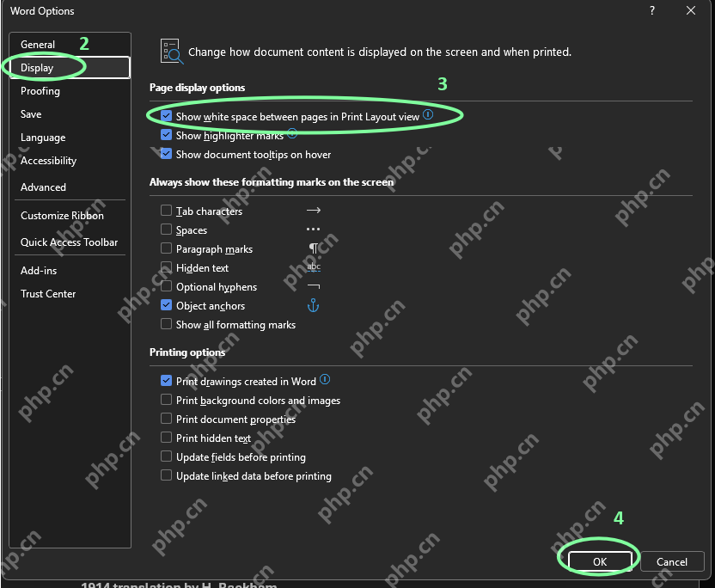Toggle the Show highlighter marks checkbox
Screen dimensions: 715x588
(x=167, y=135)
